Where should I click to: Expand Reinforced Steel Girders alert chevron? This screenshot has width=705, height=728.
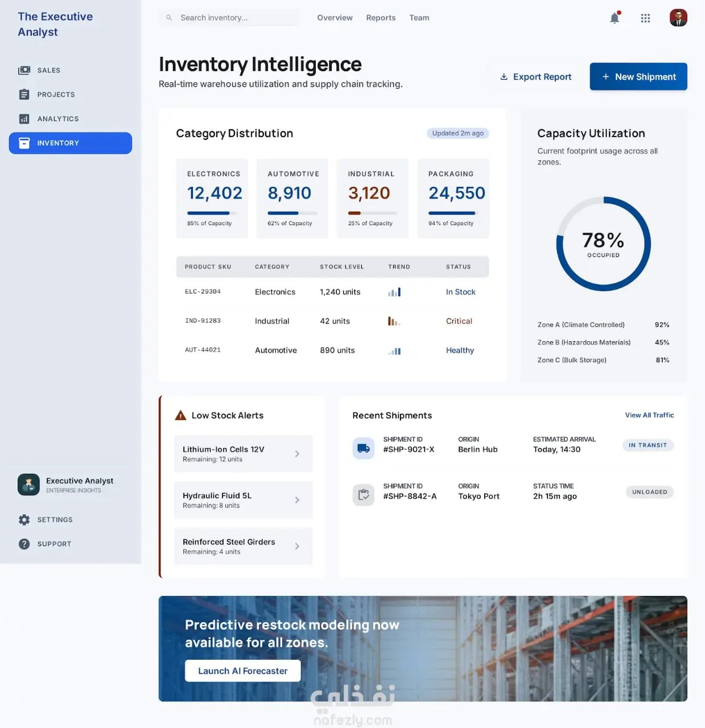coord(297,546)
